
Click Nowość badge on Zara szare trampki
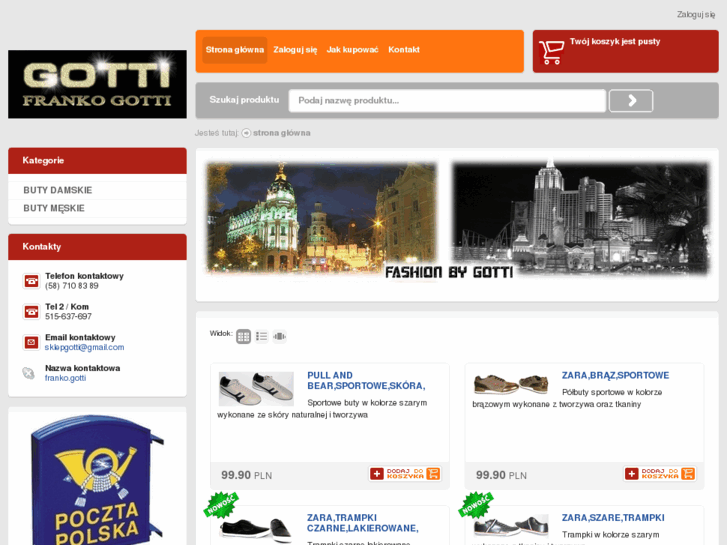476,505
